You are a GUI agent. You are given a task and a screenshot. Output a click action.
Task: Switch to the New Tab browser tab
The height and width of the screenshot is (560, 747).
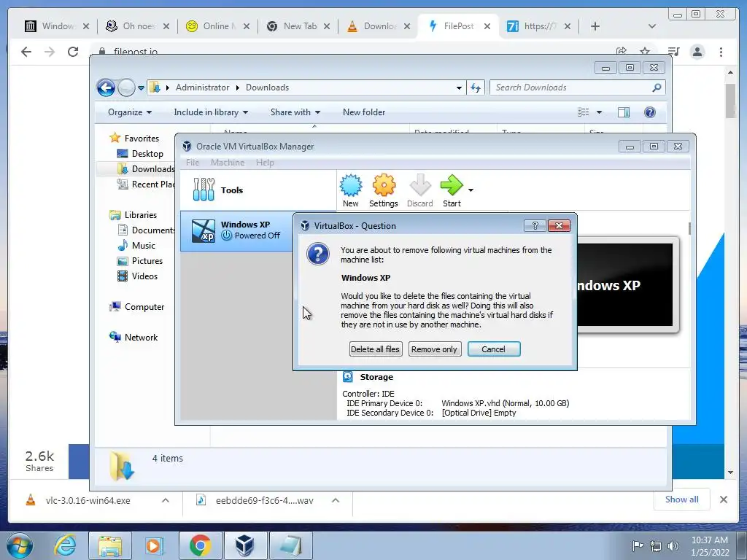(x=298, y=26)
